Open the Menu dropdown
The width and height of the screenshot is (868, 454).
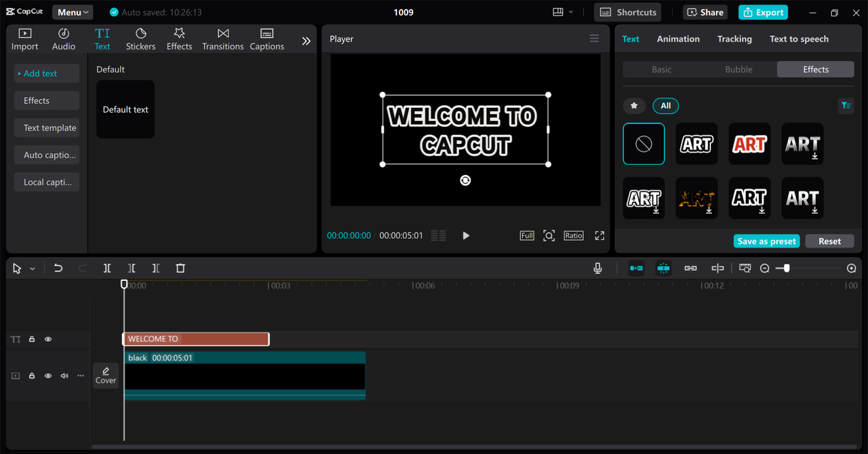pos(73,12)
